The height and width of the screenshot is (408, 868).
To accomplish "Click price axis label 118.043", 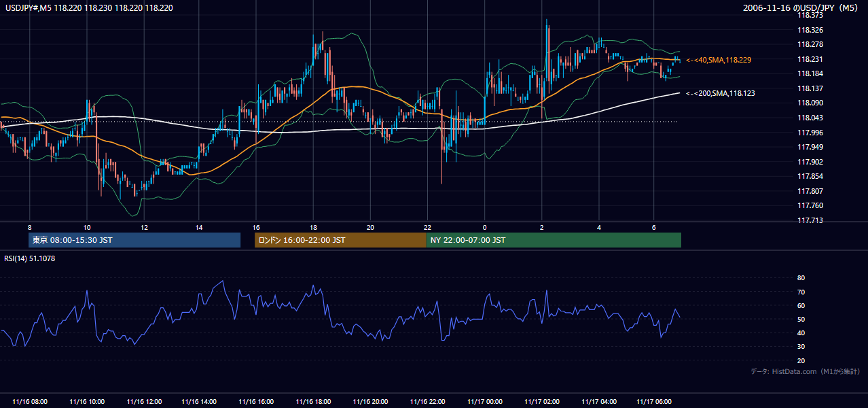I will pos(810,118).
